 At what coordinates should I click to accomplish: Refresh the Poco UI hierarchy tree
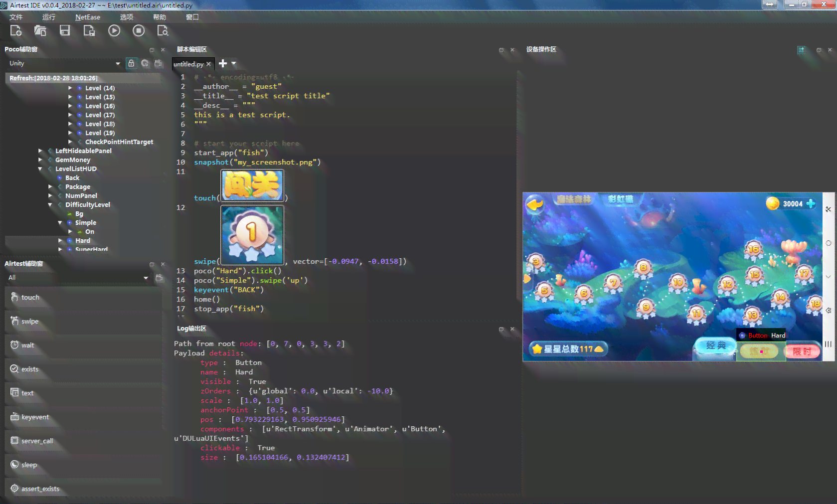(145, 63)
